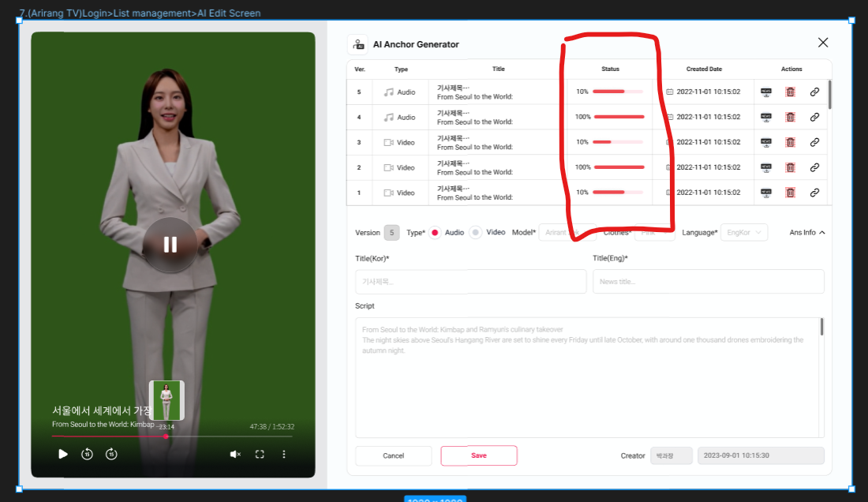The image size is (868, 502).
Task: Open the three-dot more options menu
Action: [284, 454]
